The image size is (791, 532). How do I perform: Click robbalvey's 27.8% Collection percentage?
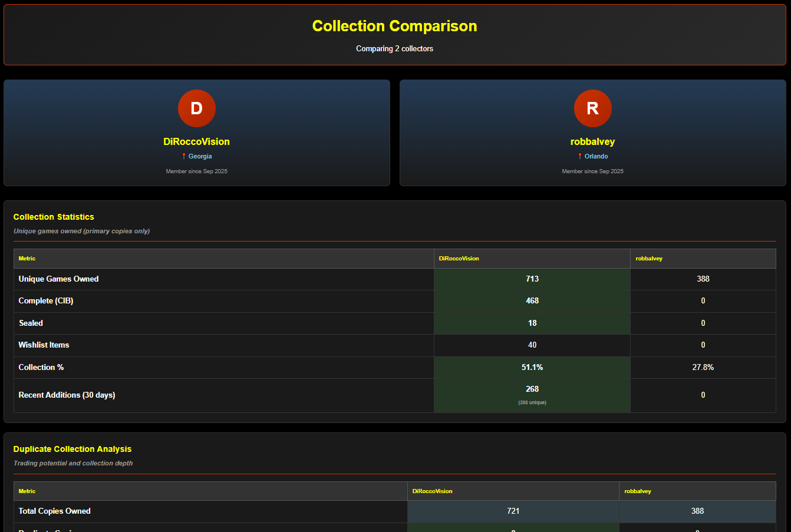coord(703,368)
